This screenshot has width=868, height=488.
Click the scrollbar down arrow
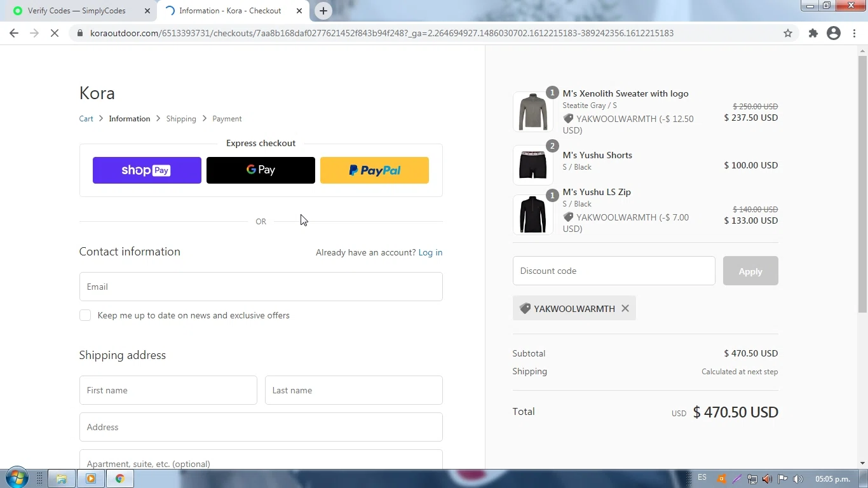tap(862, 463)
